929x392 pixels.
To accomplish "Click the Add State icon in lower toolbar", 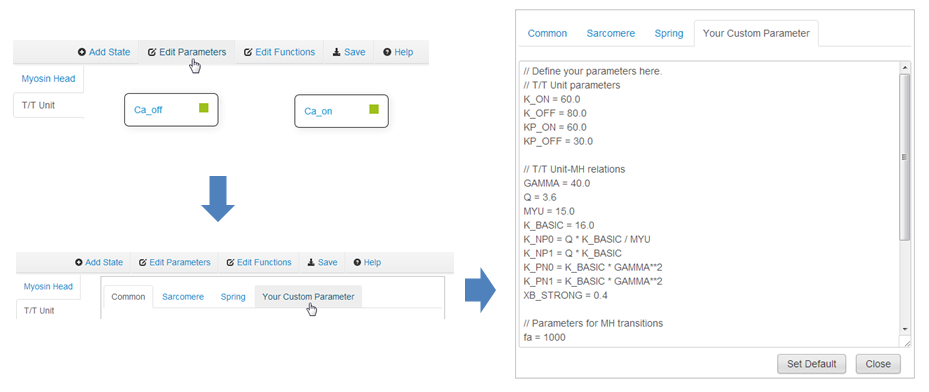I will tap(79, 262).
